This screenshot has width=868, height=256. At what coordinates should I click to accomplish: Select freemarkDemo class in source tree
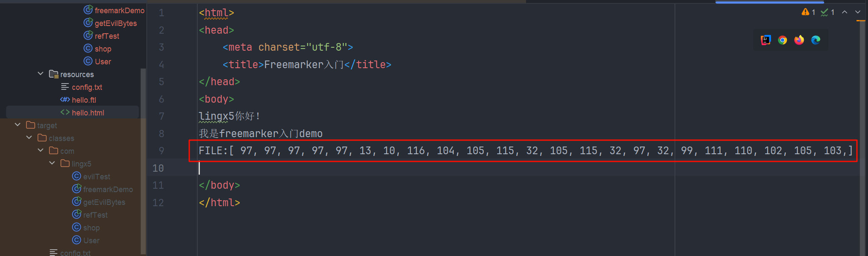(x=120, y=10)
